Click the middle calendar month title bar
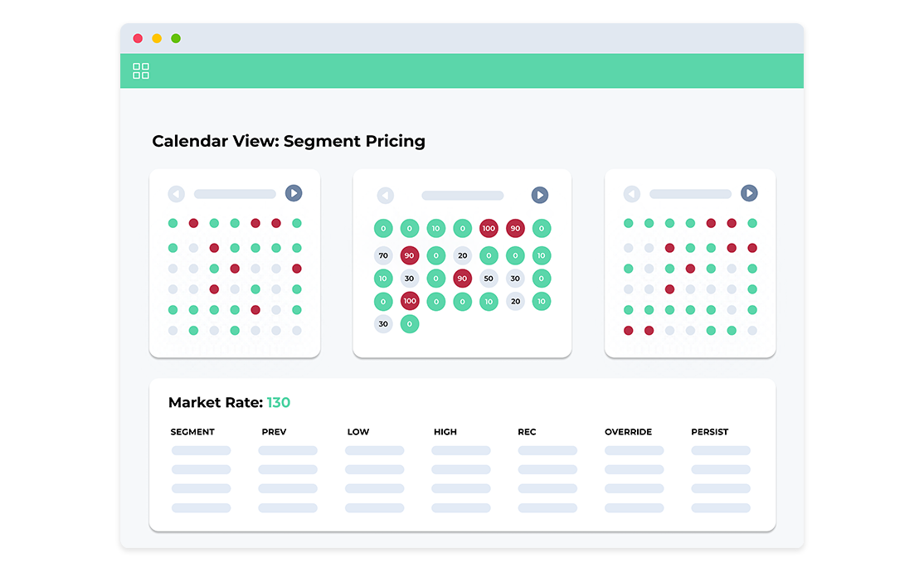Image resolution: width=924 pixels, height=577 pixels. point(462,196)
